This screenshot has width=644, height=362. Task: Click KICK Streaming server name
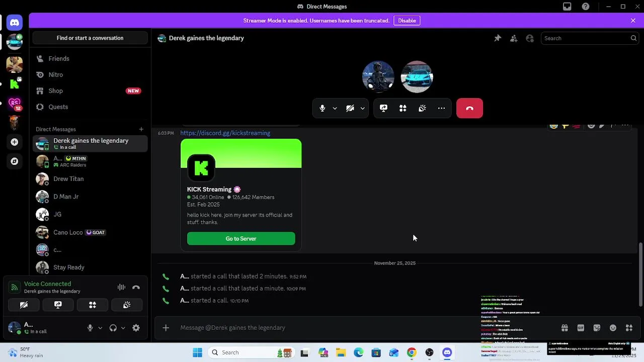[x=209, y=190]
